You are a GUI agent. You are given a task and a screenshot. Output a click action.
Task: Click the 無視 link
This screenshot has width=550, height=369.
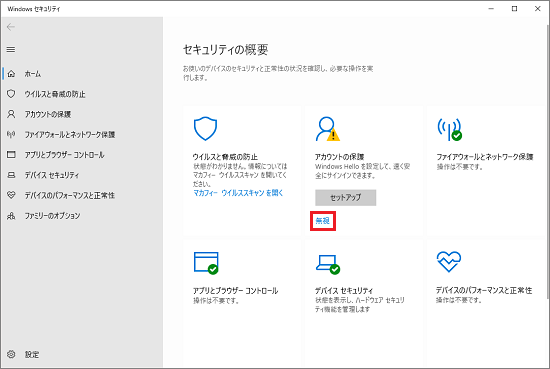[323, 221]
